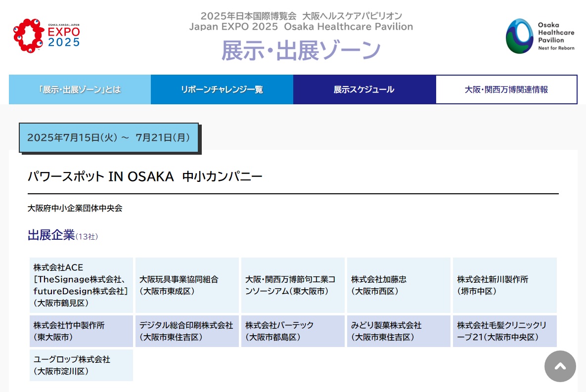
Task: Select 大阪玩具事業協同組合 exhibitor
Action: pyautogui.click(x=187, y=285)
